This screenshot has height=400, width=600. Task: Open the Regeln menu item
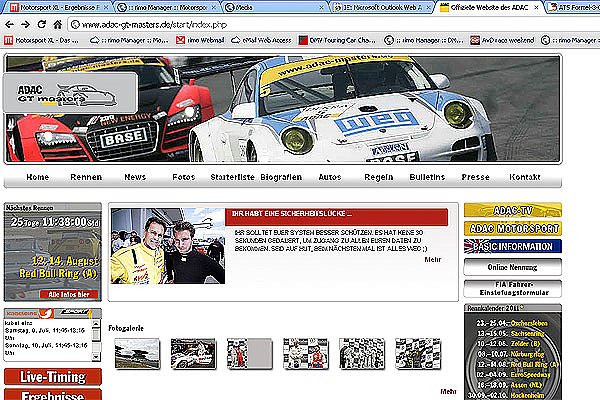pos(378,177)
